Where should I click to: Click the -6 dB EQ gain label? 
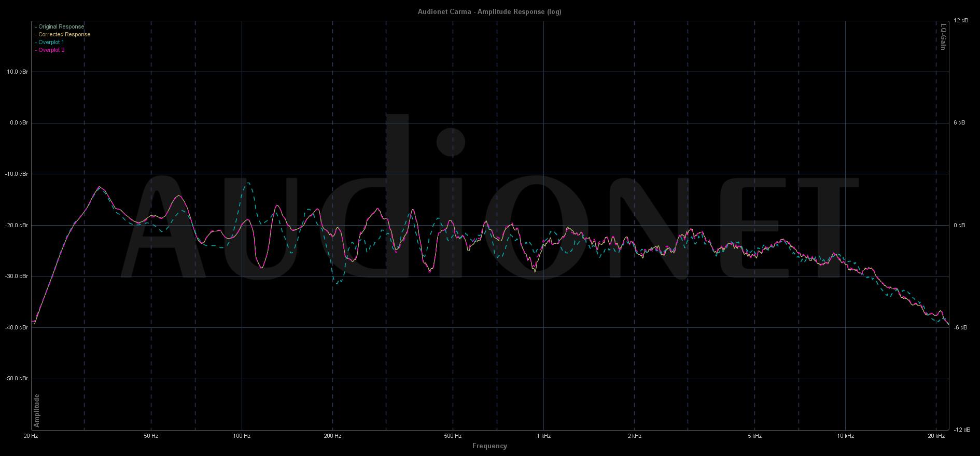coord(960,327)
